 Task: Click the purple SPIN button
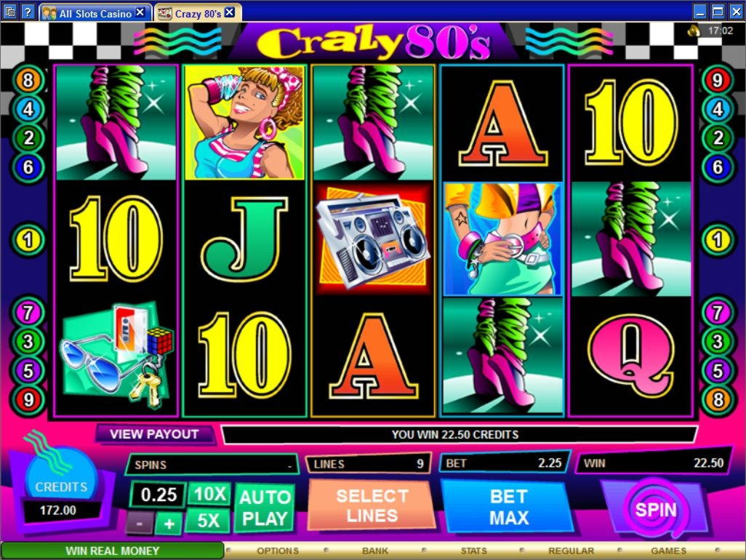pos(655,510)
